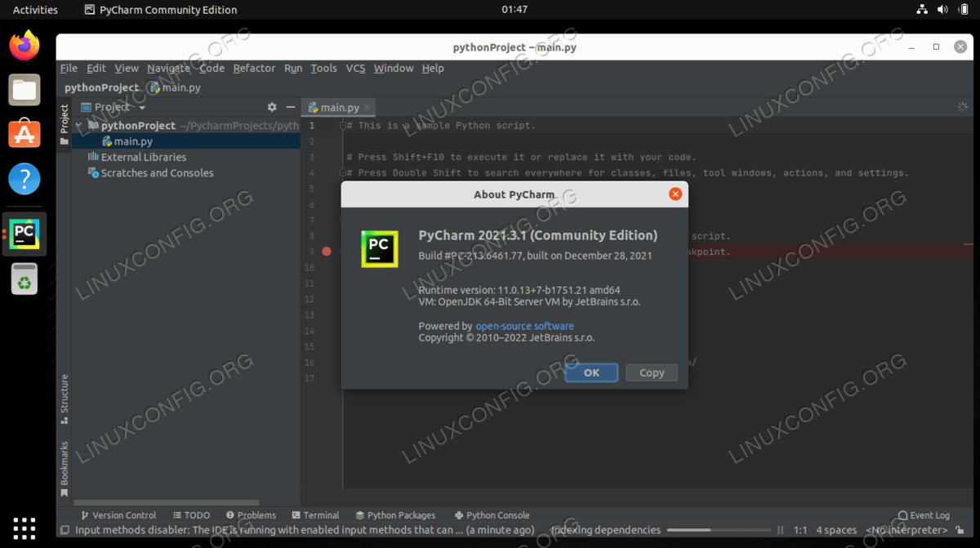Open the Code menu
This screenshot has width=980, height=548.
click(212, 69)
